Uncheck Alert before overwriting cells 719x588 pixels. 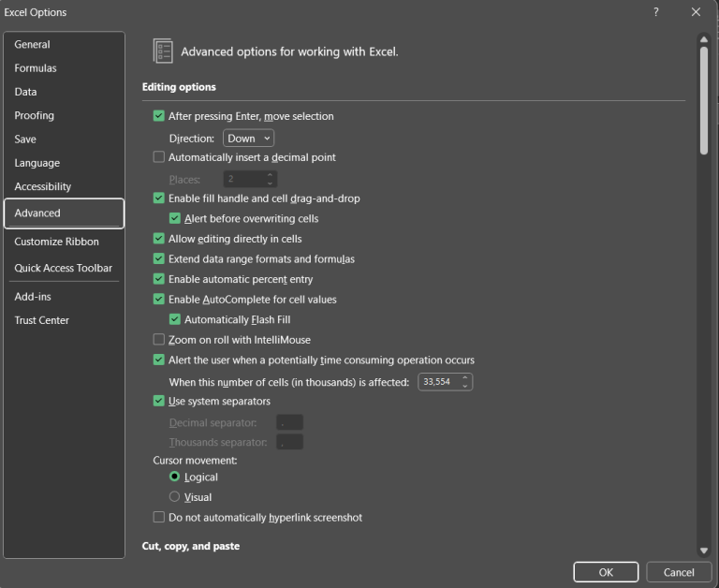point(175,218)
